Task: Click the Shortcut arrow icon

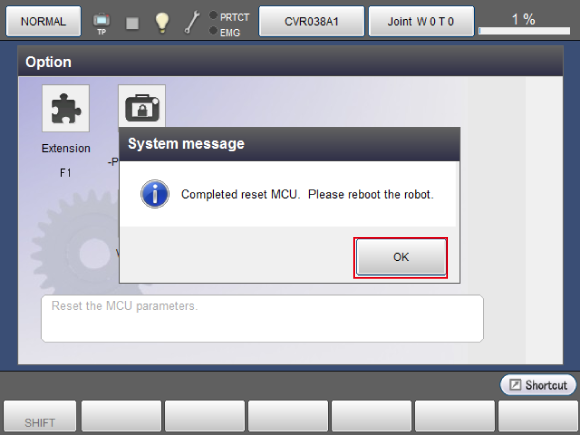Action: tap(515, 385)
